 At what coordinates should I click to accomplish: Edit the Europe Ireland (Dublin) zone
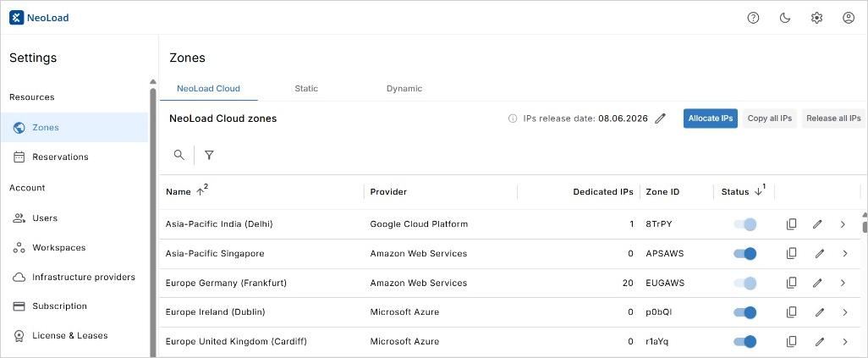pyautogui.click(x=820, y=312)
